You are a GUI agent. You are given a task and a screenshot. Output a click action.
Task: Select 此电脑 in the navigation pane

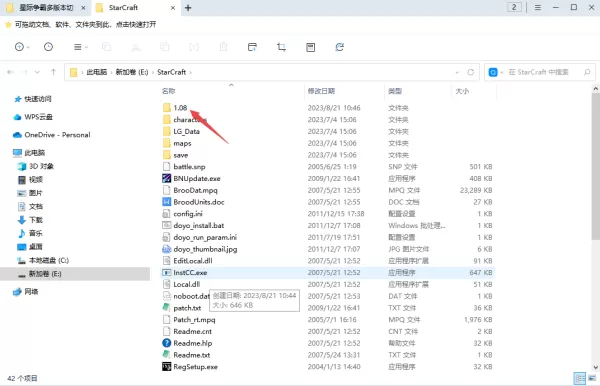34,153
